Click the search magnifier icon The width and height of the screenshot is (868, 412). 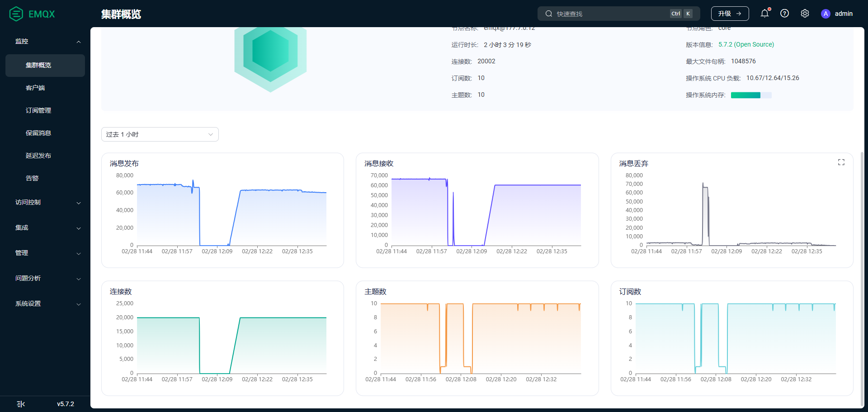point(548,14)
